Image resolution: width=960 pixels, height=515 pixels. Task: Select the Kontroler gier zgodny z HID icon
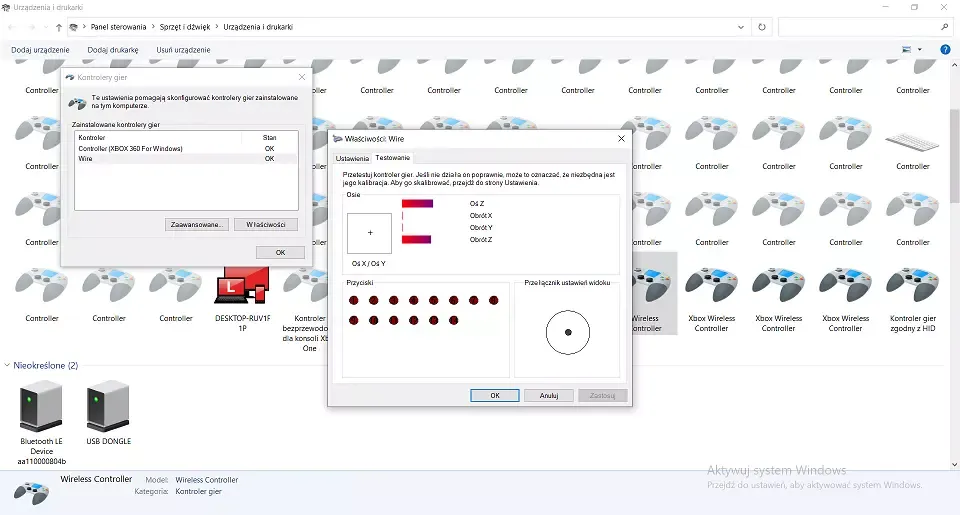(x=912, y=286)
